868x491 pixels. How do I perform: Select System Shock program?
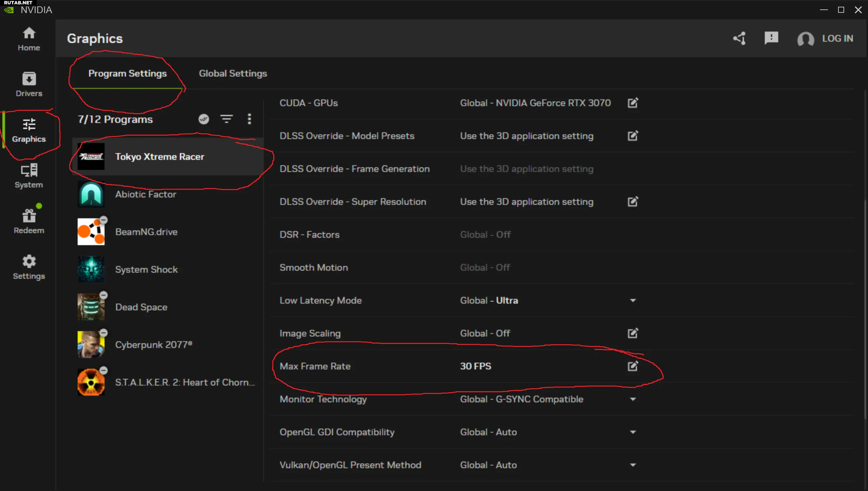pos(168,269)
